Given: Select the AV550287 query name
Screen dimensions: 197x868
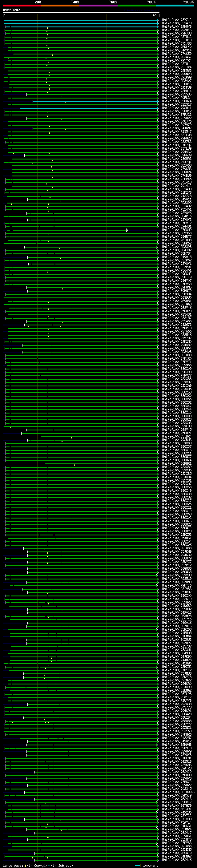Looking at the screenshot, I should (x=11, y=10).
